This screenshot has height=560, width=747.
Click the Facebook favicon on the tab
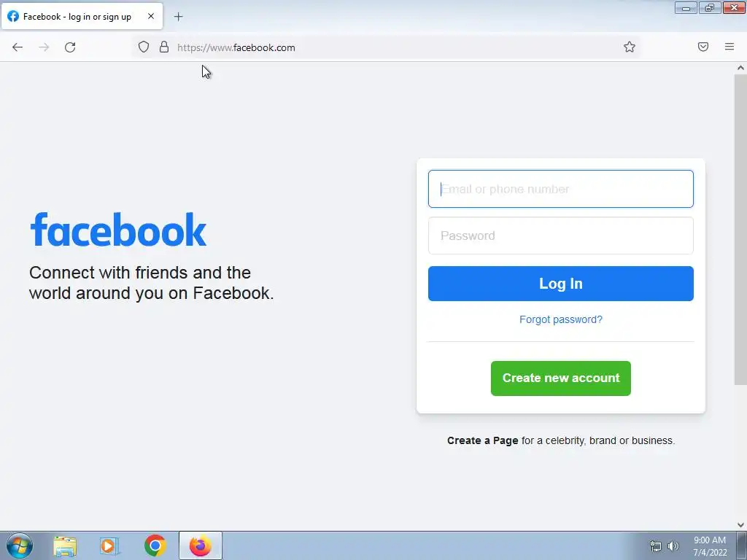click(x=13, y=16)
